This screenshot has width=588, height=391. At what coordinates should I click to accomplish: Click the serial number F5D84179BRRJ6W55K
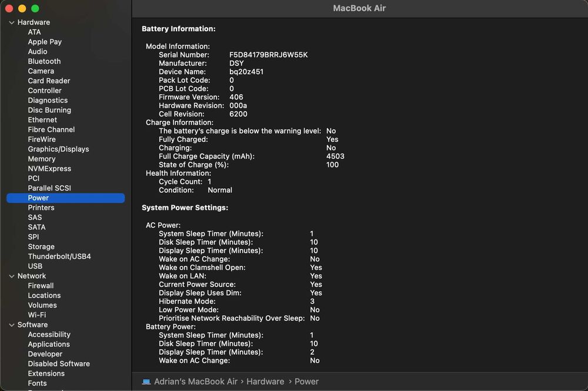tap(269, 55)
